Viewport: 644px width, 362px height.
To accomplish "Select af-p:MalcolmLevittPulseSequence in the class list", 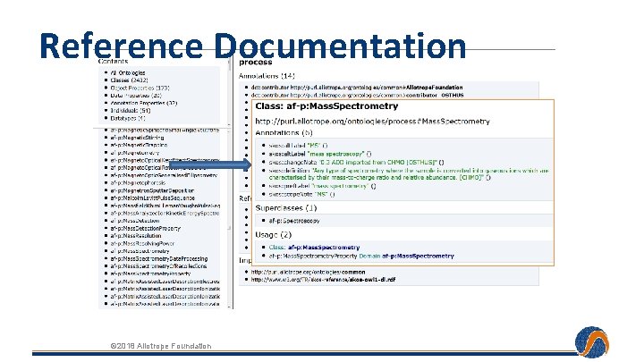I will point(152,198).
